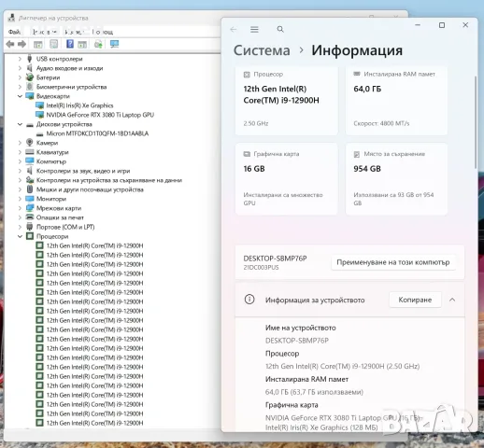Select NVIDIA GeForce RTX 3080 Ti Laptop GPU
The image size is (484, 448).
click(x=100, y=115)
